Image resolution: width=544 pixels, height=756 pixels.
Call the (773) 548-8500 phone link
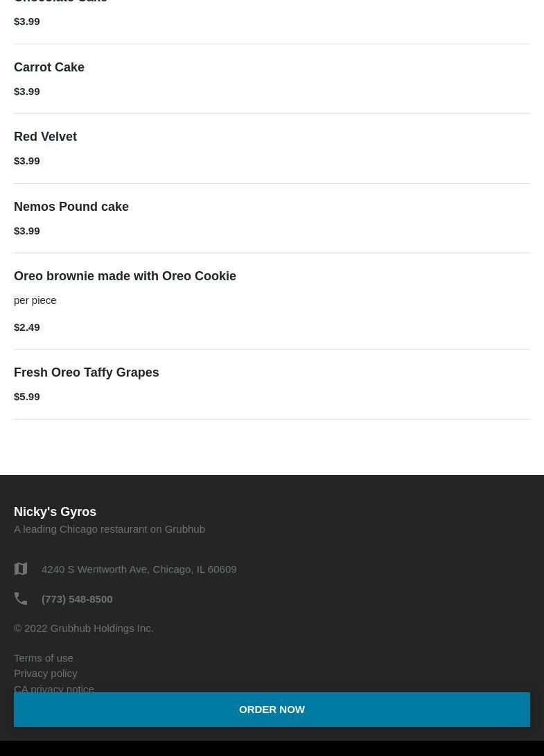tap(77, 599)
